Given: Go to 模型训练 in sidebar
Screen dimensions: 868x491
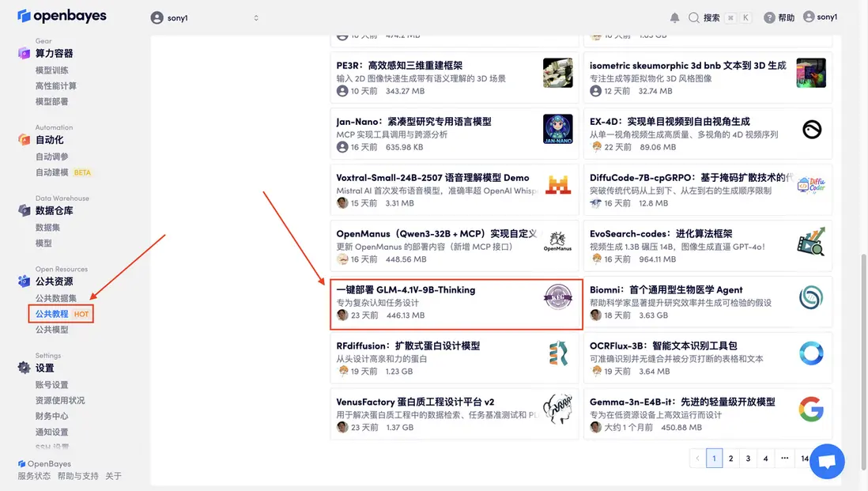Looking at the screenshot, I should [52, 70].
